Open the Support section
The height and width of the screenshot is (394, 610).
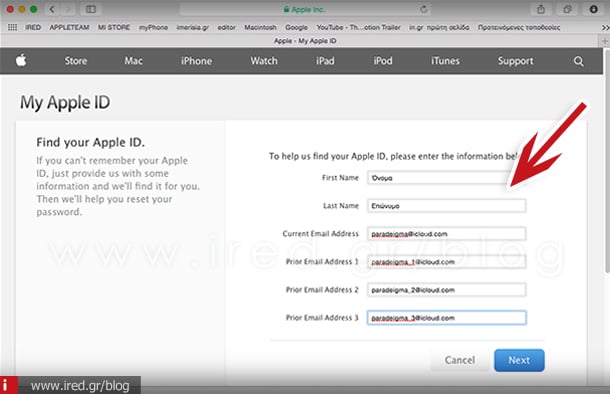tap(515, 61)
